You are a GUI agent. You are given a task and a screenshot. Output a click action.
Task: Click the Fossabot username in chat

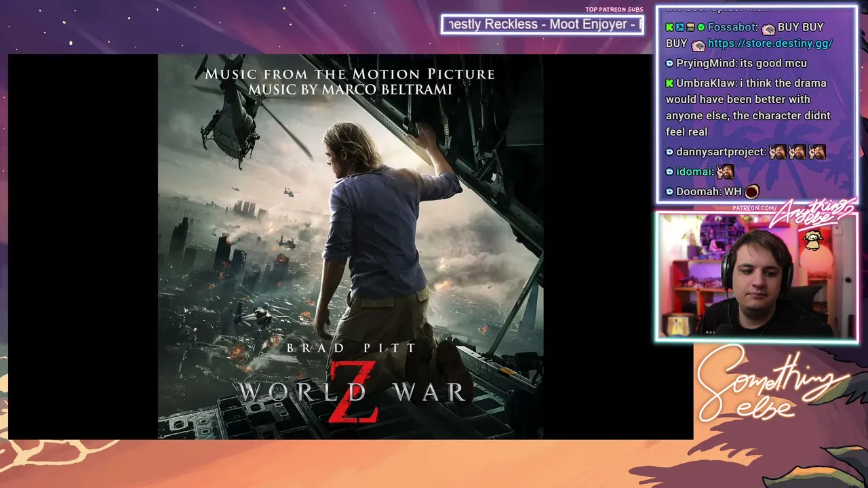[731, 27]
